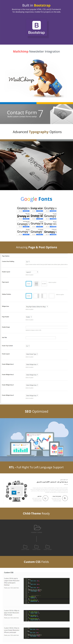Open the Footer Widget Area 4 dropdown

[x=32, y=395]
